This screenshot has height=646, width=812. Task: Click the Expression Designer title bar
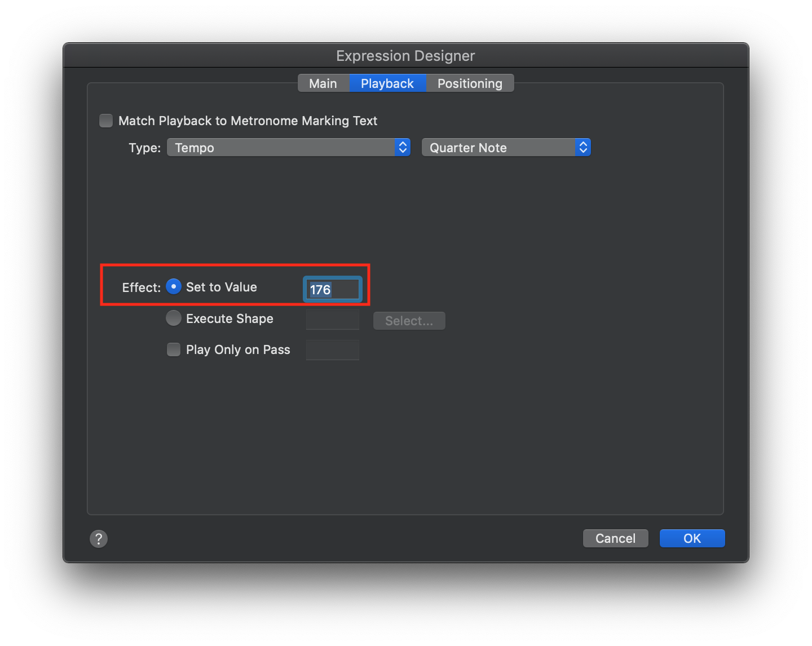tap(405, 55)
